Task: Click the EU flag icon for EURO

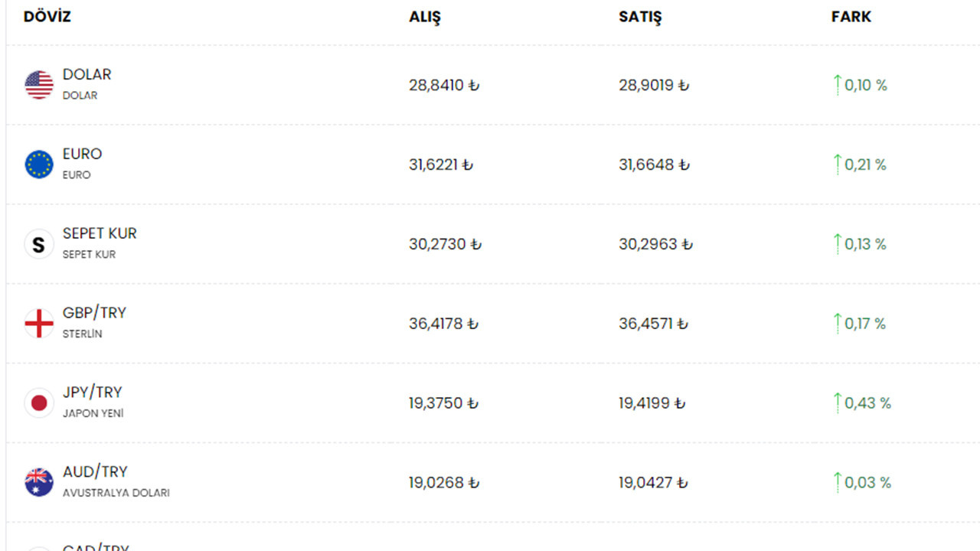Action: [39, 165]
